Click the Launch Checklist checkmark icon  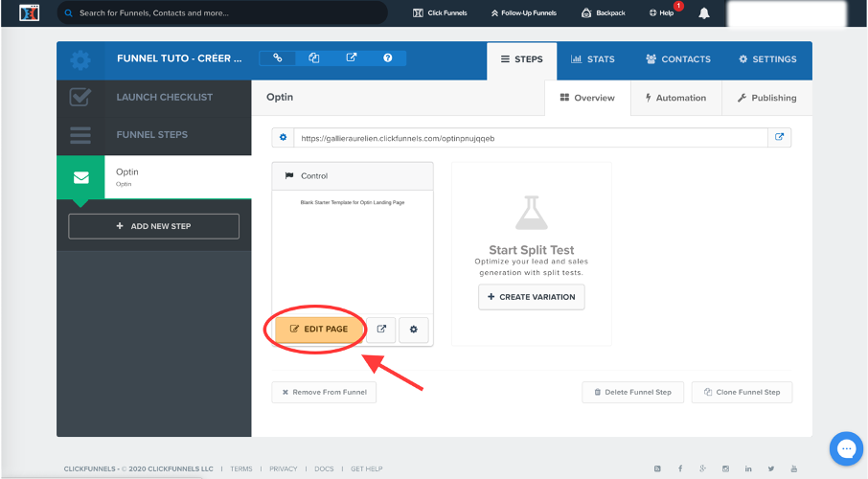click(80, 97)
